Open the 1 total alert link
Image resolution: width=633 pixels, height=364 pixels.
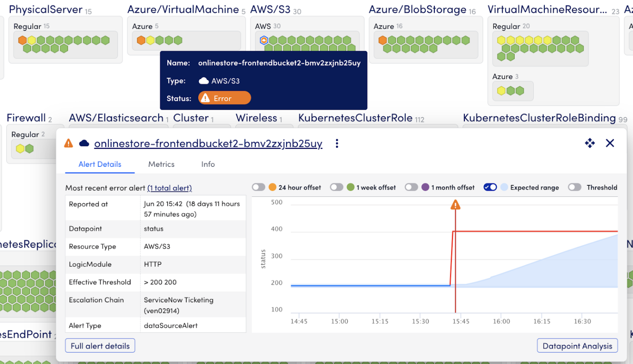[170, 188]
